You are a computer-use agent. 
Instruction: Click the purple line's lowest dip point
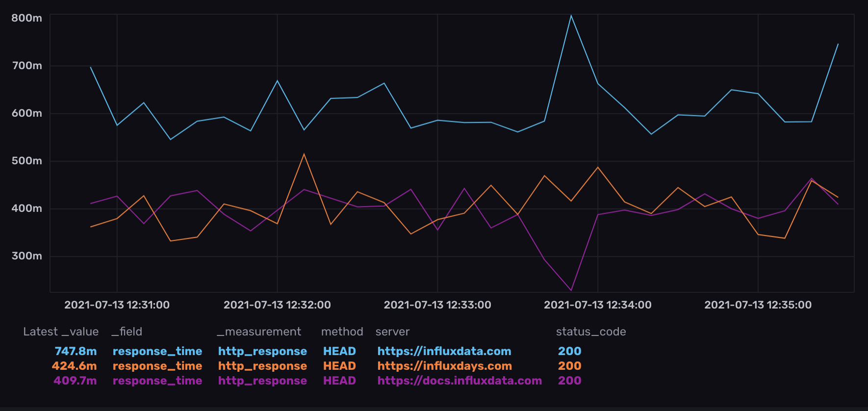click(x=571, y=290)
